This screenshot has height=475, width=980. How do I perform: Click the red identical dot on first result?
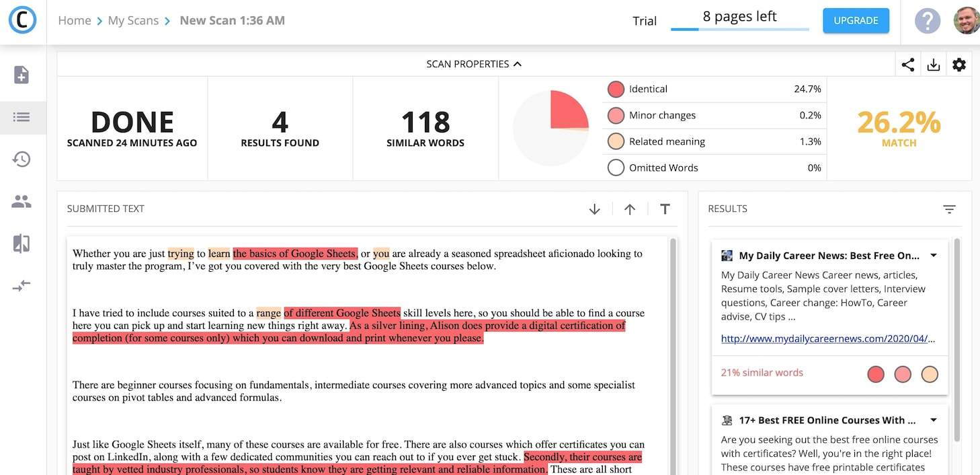point(876,375)
